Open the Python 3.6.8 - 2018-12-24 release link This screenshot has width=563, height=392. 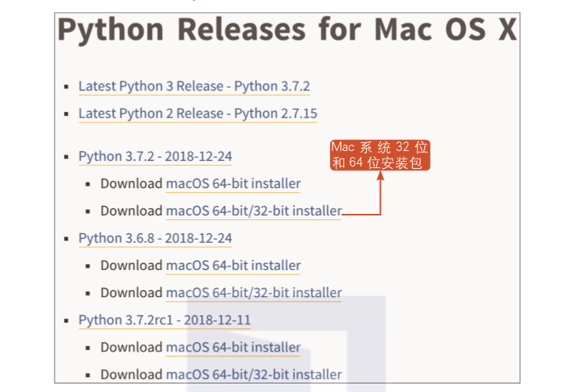point(155,238)
